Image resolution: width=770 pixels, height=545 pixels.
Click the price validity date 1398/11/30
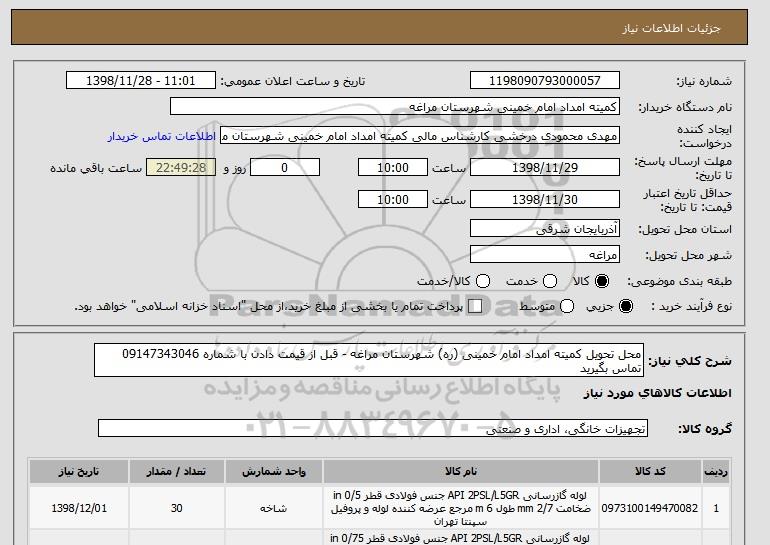click(545, 199)
